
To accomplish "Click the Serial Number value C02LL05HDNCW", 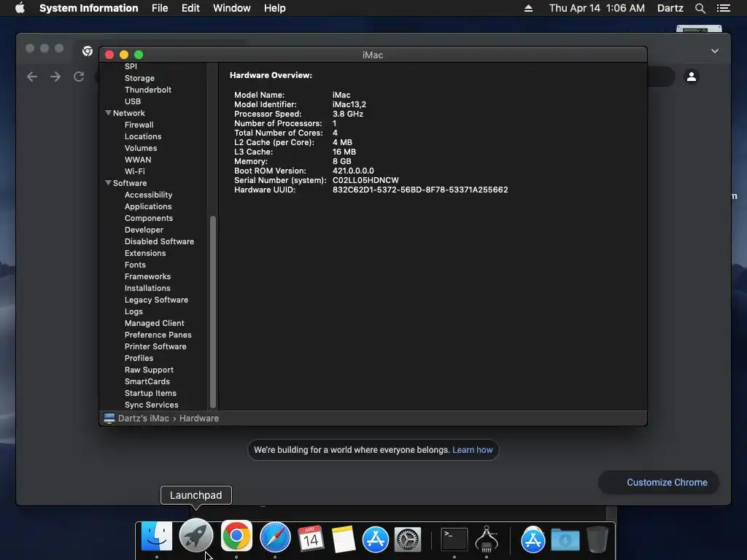I will click(x=365, y=180).
